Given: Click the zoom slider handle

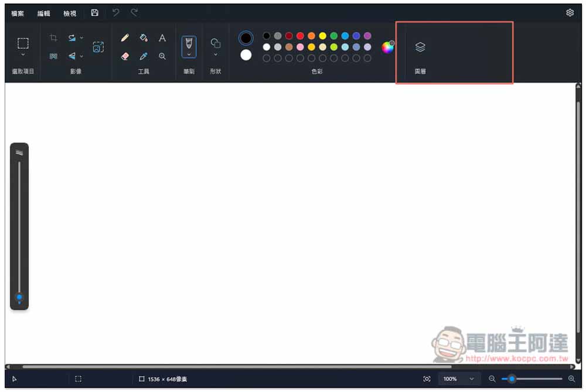Looking at the screenshot, I should click(x=512, y=379).
